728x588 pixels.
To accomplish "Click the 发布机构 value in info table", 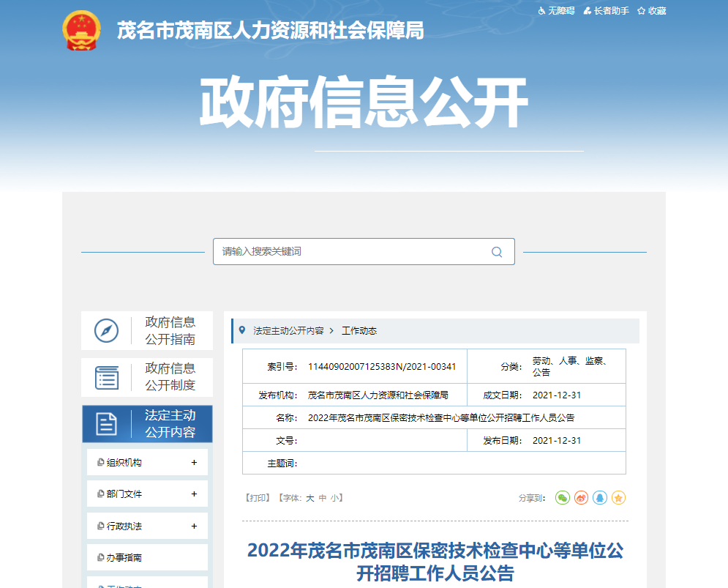I will [x=378, y=395].
